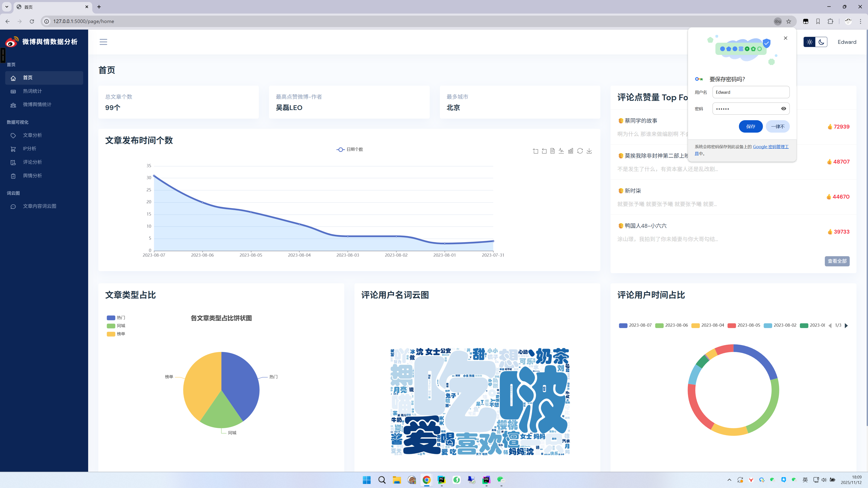Click the hamburger sidebar menu icon
This screenshot has width=868, height=488.
point(103,42)
